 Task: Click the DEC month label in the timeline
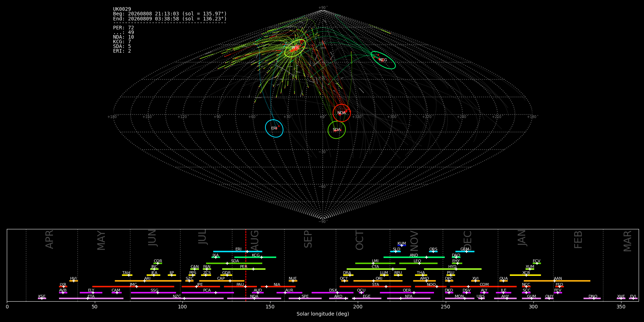tap(468, 240)
